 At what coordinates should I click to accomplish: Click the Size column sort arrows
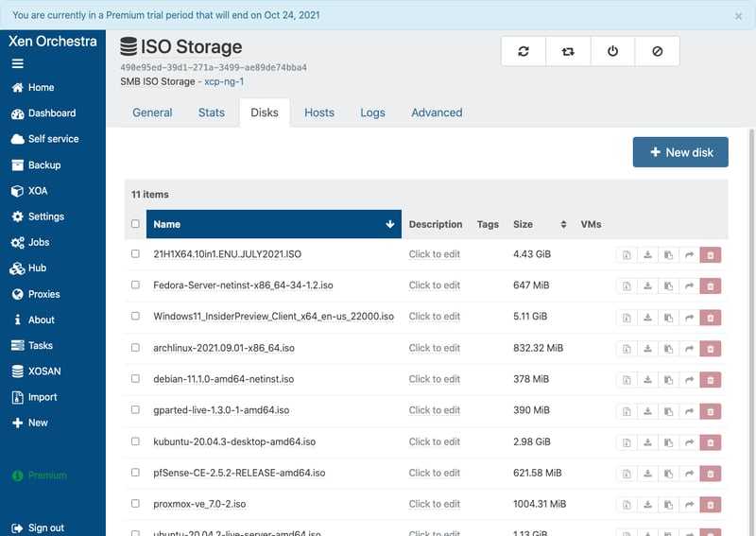(x=563, y=225)
